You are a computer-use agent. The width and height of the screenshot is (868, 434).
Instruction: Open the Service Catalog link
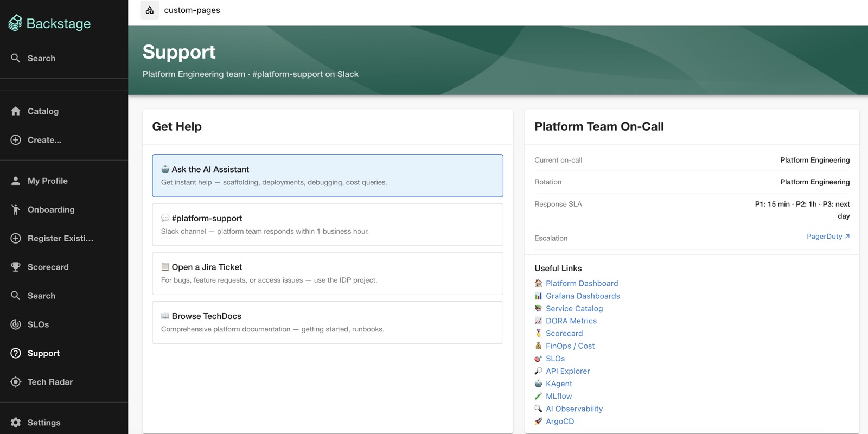tap(574, 308)
